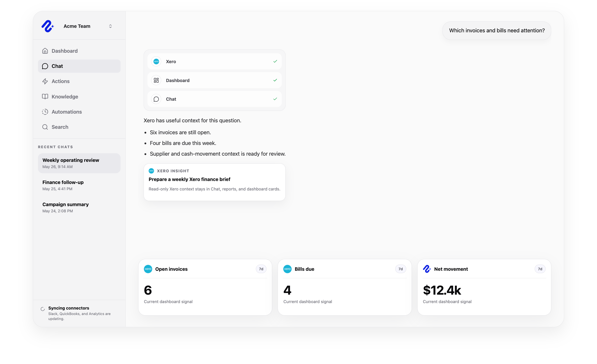The width and height of the screenshot is (597, 364).
Task: Open the Finance follow-up chat
Action: click(x=79, y=185)
